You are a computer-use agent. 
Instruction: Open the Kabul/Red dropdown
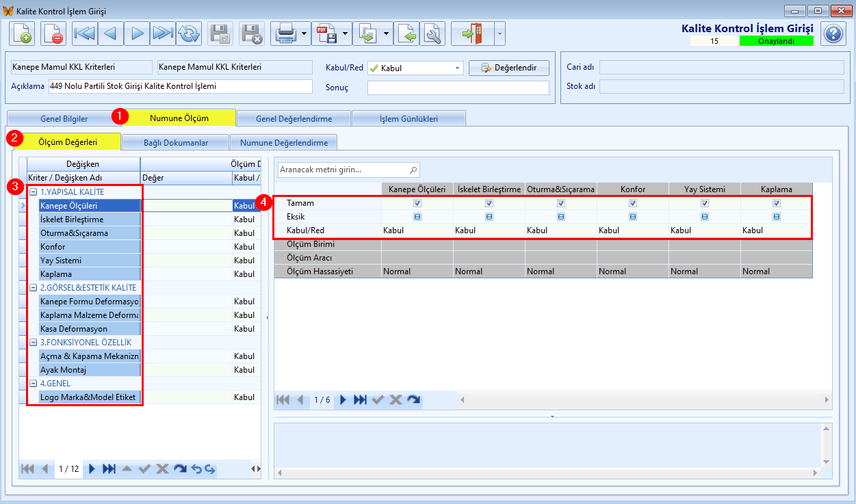tap(457, 68)
